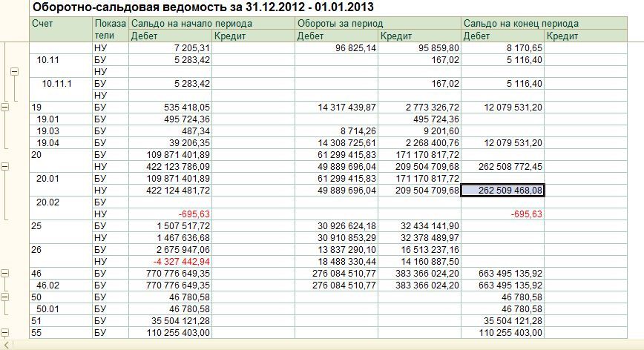Select turnover credit 16 513 237,16
The width and height of the screenshot is (644, 350).
coord(430,250)
